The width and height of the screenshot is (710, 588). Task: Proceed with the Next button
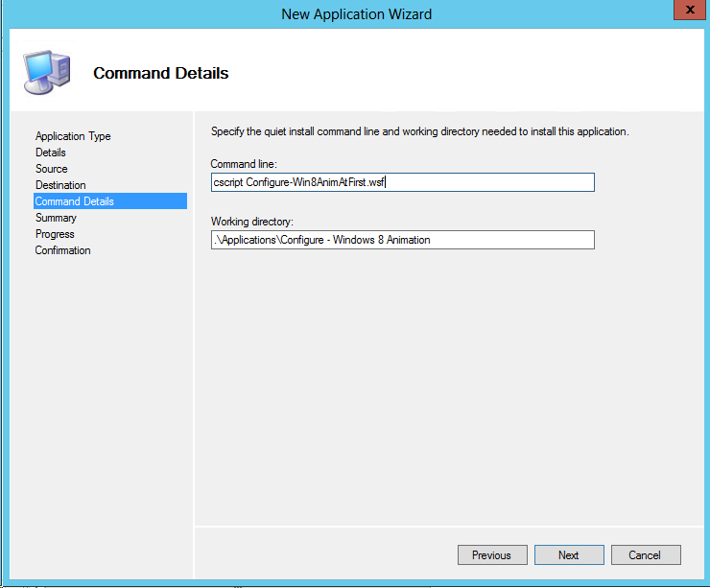(x=569, y=554)
